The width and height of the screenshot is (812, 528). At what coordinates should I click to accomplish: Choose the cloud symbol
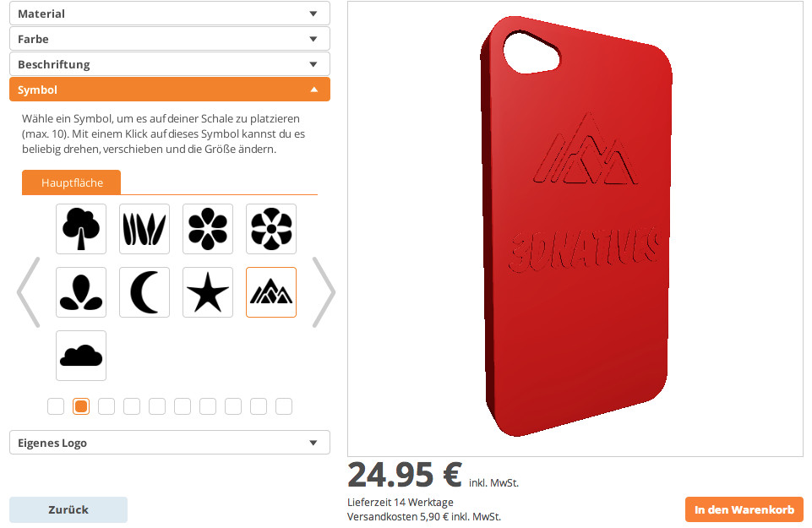pos(81,356)
